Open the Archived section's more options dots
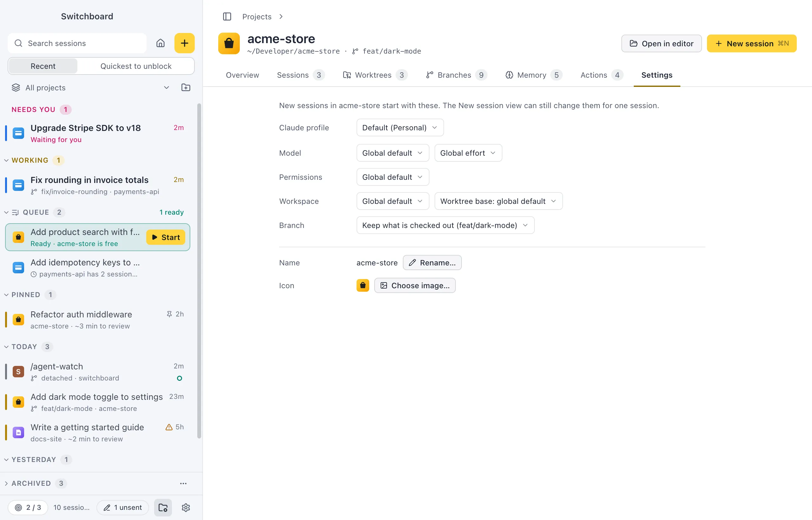This screenshot has width=812, height=520. (183, 484)
